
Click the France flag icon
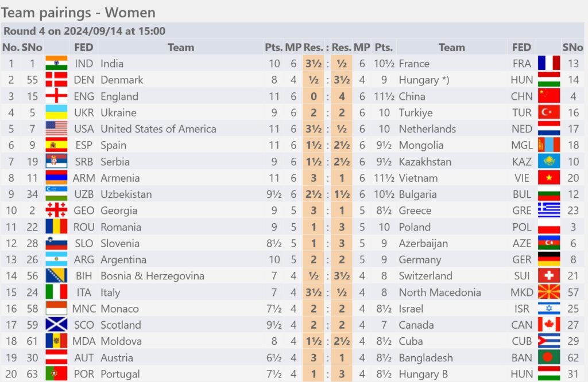(548, 63)
